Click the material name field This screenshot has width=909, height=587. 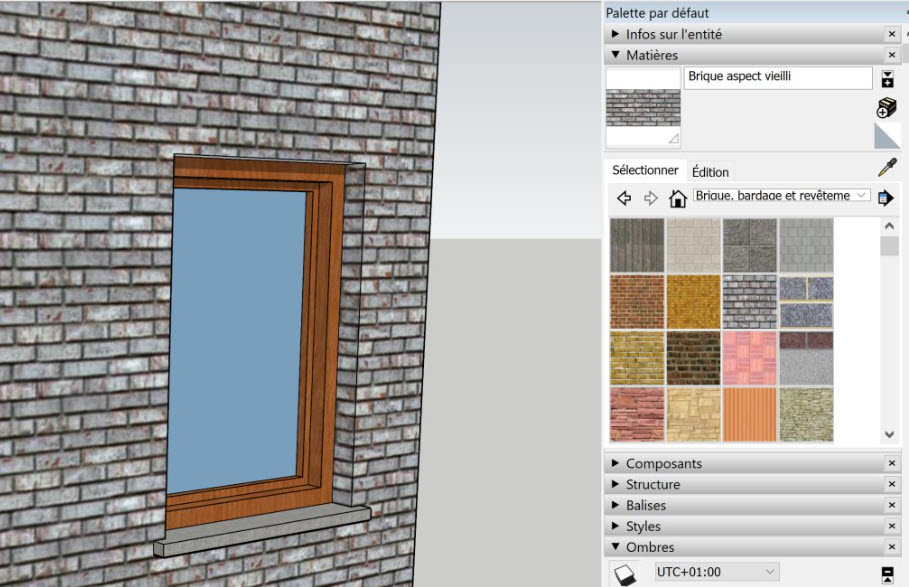(x=778, y=77)
